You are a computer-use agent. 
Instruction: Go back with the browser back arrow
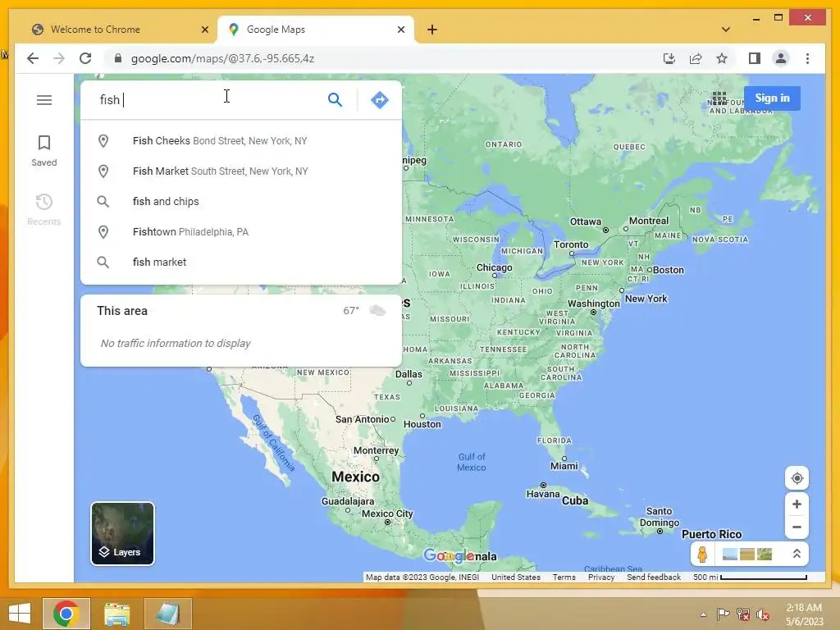pyautogui.click(x=33, y=58)
